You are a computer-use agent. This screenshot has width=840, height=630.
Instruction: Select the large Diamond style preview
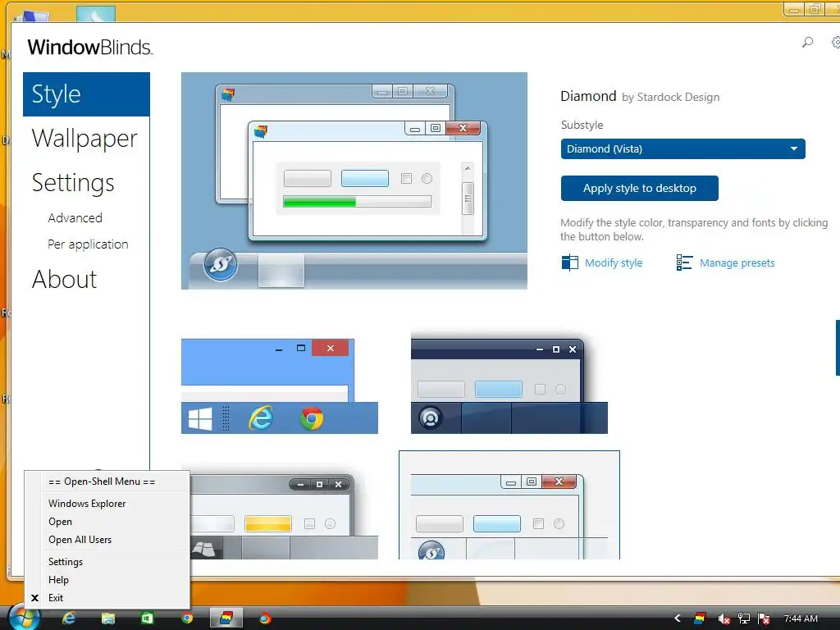click(354, 181)
